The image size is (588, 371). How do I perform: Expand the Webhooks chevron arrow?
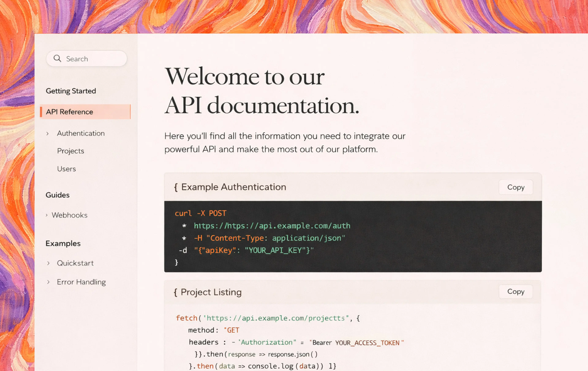coord(47,215)
